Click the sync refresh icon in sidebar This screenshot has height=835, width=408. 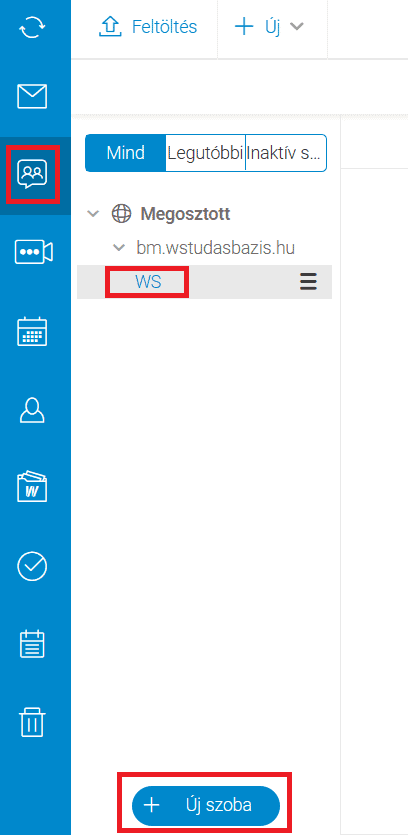coord(32,28)
